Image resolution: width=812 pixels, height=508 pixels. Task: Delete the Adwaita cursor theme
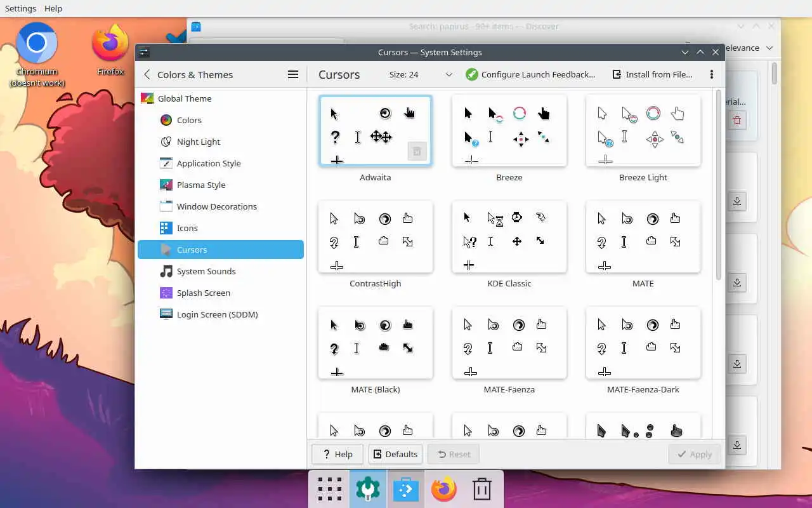click(x=417, y=152)
